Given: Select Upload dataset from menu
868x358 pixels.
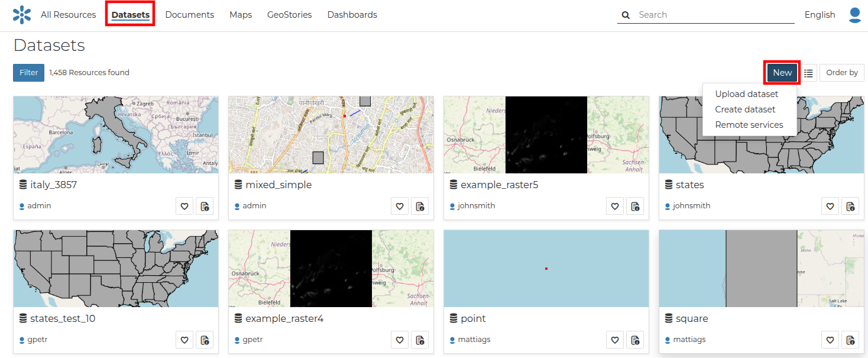Looking at the screenshot, I should (x=747, y=94).
